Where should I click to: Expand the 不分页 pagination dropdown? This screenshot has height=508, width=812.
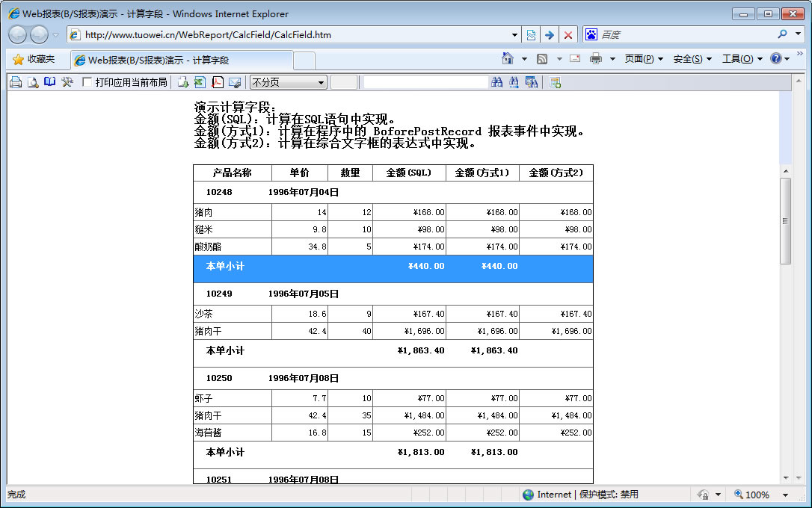tap(321, 82)
